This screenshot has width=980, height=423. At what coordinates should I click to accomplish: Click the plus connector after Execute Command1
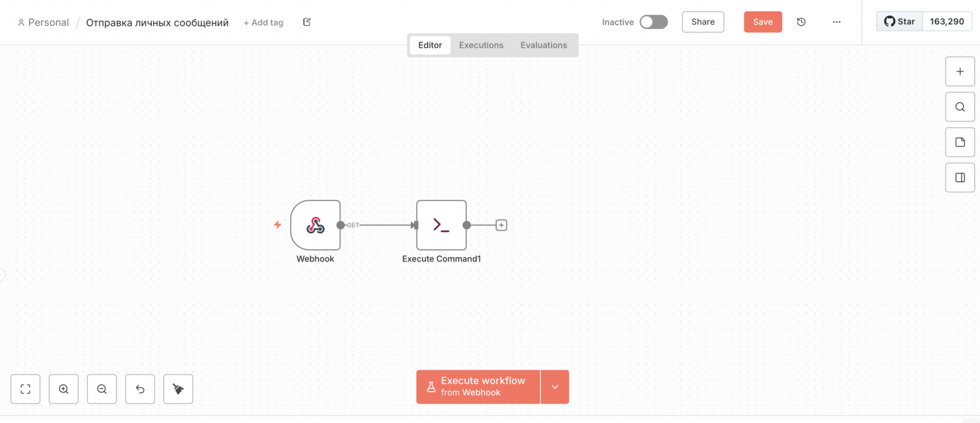[x=501, y=225]
